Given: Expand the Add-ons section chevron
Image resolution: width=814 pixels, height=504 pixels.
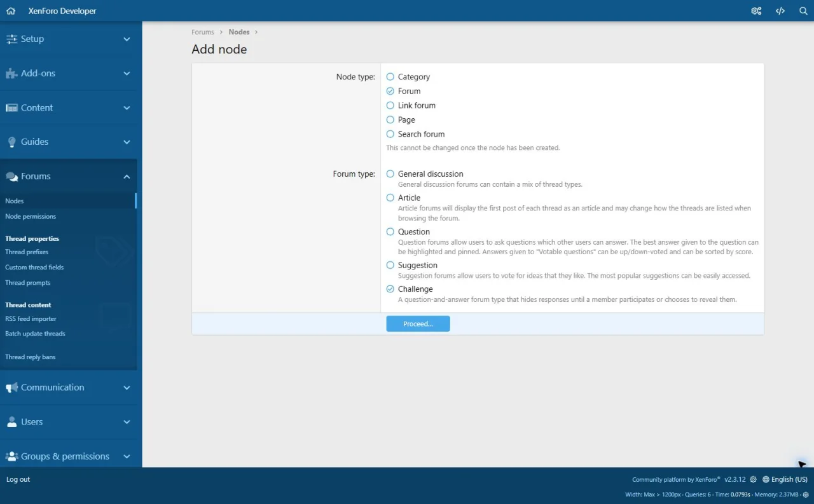Looking at the screenshot, I should pyautogui.click(x=127, y=73).
